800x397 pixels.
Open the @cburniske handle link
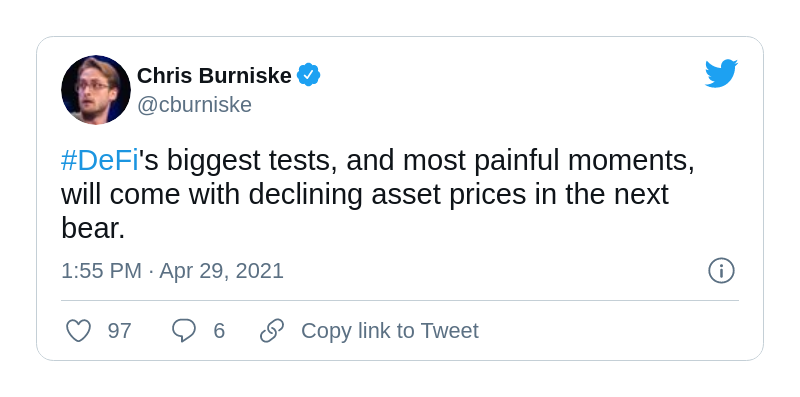click(x=194, y=105)
